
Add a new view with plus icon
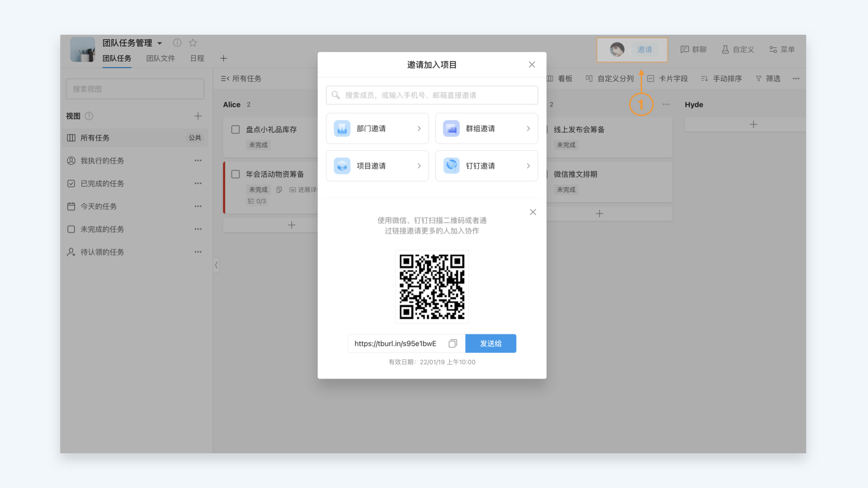coord(198,116)
